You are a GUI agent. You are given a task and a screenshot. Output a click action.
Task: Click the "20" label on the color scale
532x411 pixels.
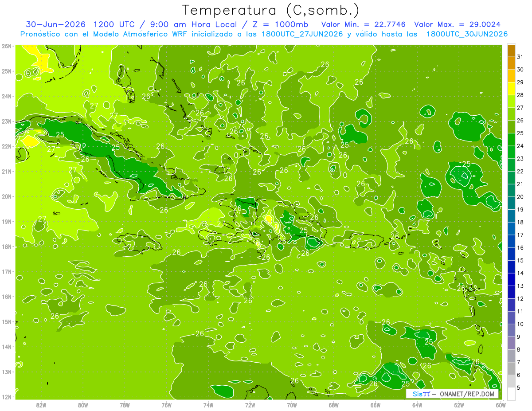coord(520,197)
